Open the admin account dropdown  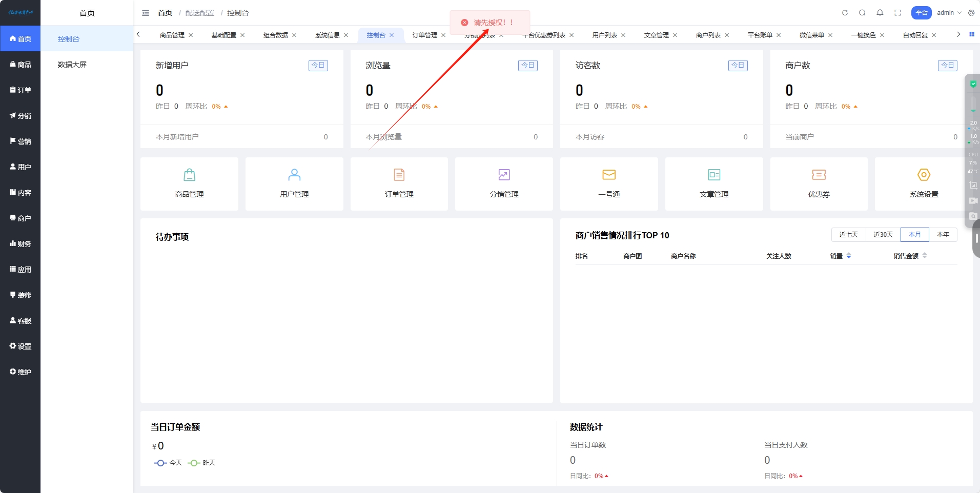pos(949,13)
